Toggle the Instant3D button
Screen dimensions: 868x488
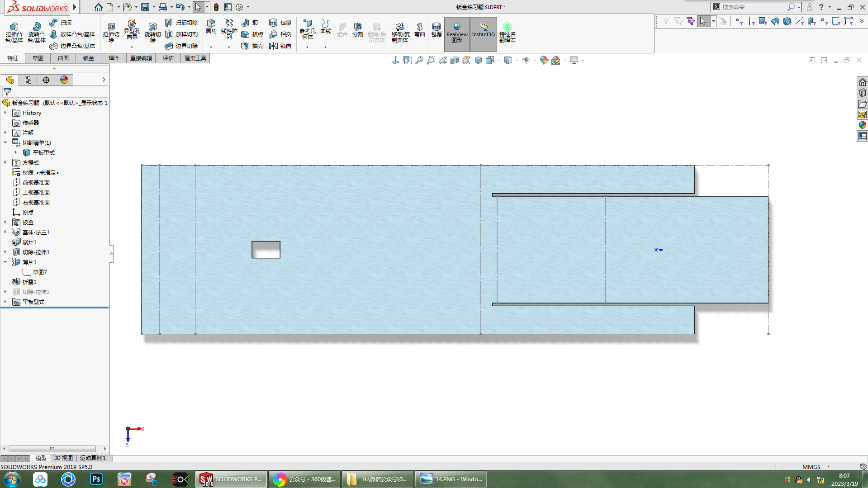coord(483,30)
